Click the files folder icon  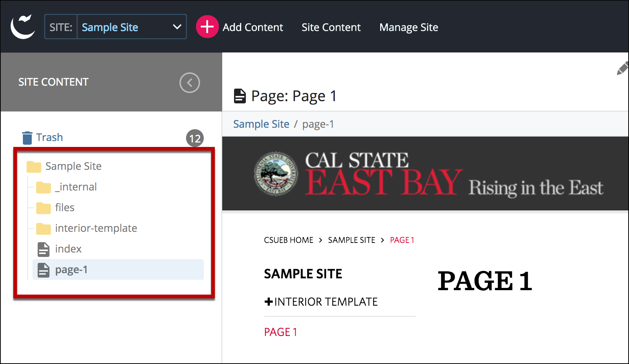coord(44,208)
